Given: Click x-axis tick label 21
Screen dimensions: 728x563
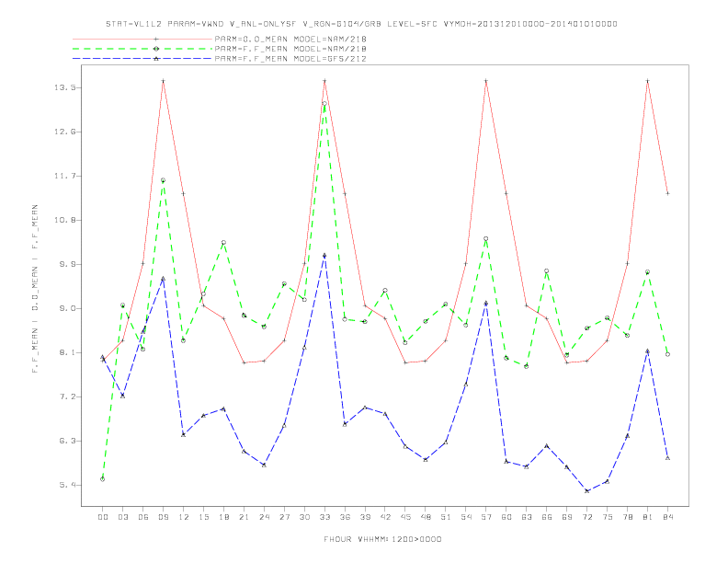Looking at the screenshot, I should point(244,517).
